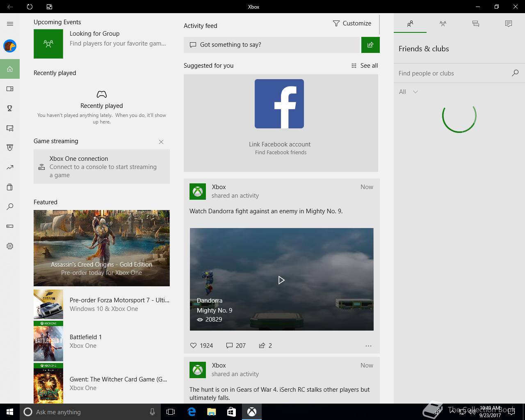Viewport: 525px width, 420px height.
Task: Open Task View on taskbar
Action: tap(171, 412)
